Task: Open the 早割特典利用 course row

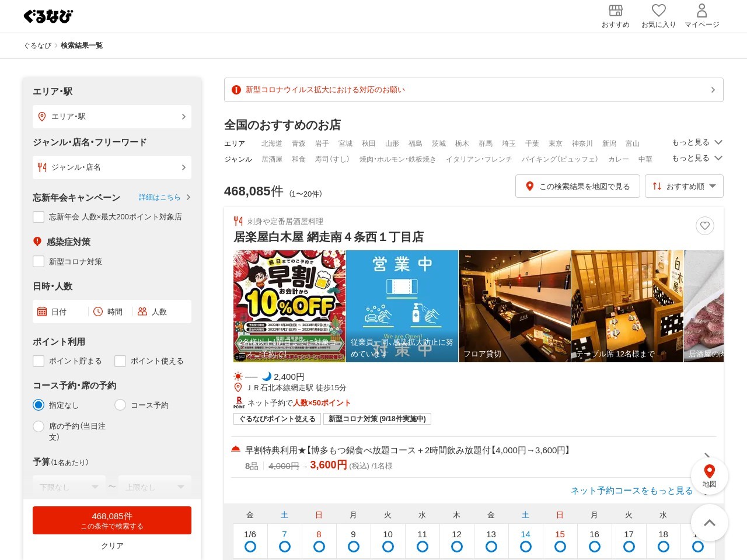Action: [474, 457]
